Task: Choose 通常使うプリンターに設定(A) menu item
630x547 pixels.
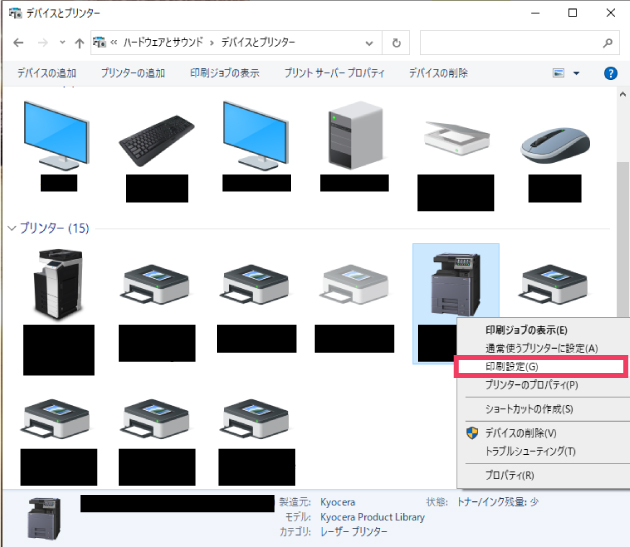Action: point(542,348)
